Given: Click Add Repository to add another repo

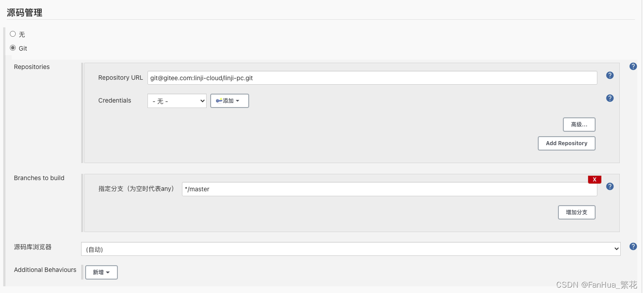Looking at the screenshot, I should [x=566, y=143].
